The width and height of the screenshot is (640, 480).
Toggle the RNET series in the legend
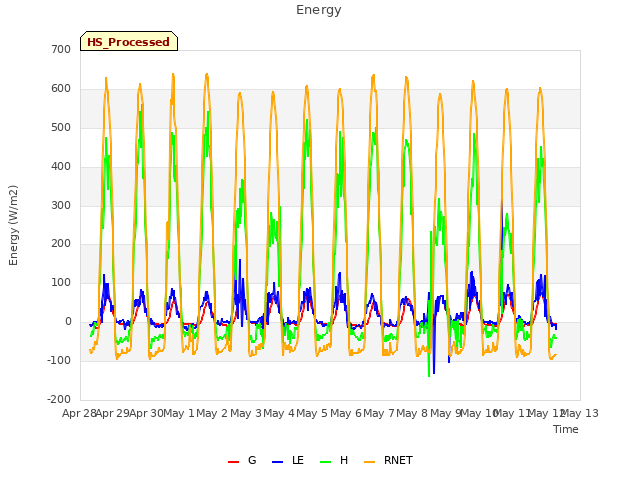(388, 461)
